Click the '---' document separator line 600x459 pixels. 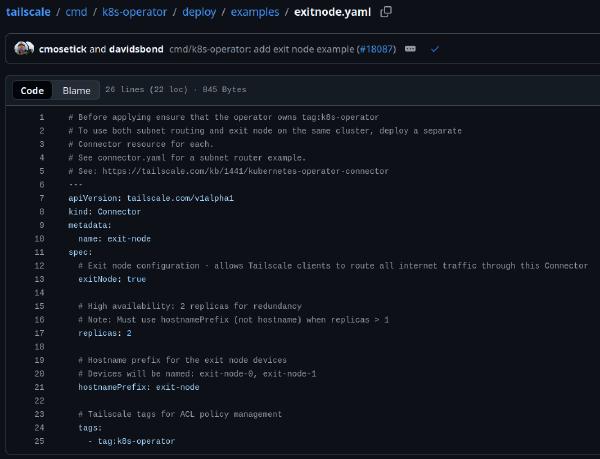click(x=75, y=185)
